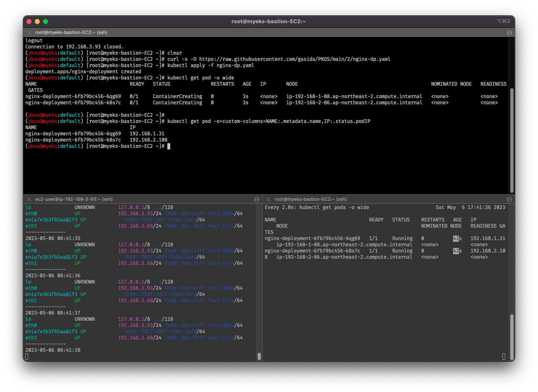The width and height of the screenshot is (538, 392).
Task: Click IP '192.168.2.108' in the top pane
Action: (149, 140)
